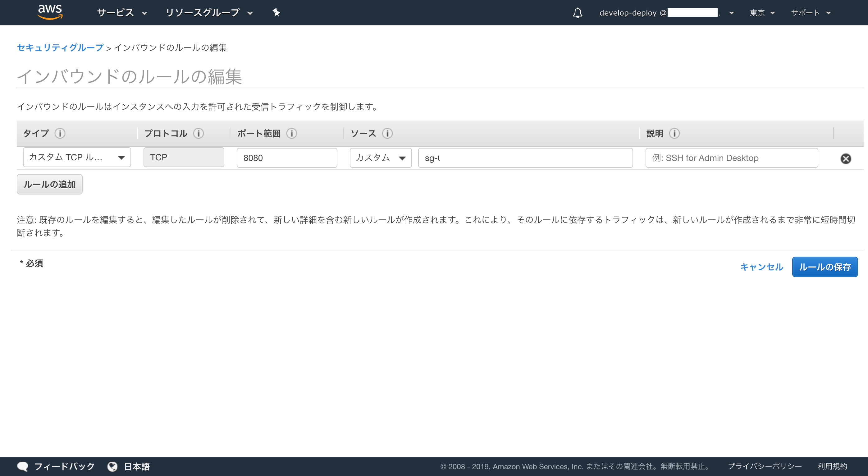Click info icon next to プロトコル
Image resolution: width=868 pixels, height=476 pixels.
pos(199,134)
